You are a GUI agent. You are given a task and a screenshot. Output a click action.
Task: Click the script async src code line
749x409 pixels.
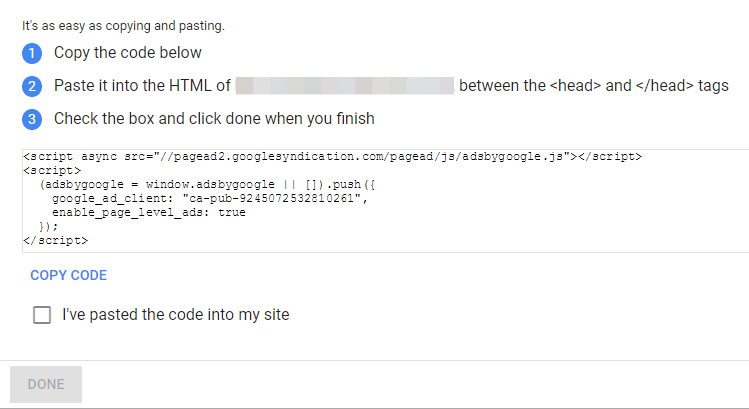coord(331,157)
